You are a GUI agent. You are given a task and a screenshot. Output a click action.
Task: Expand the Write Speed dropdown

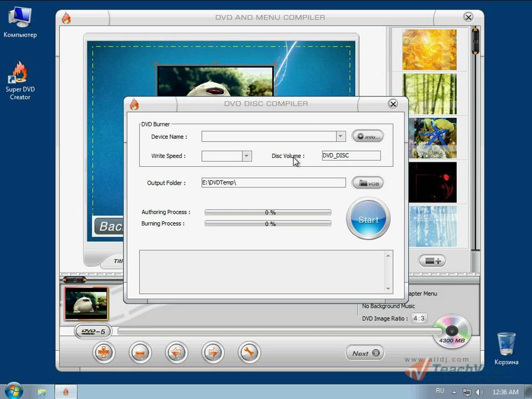[x=247, y=156]
